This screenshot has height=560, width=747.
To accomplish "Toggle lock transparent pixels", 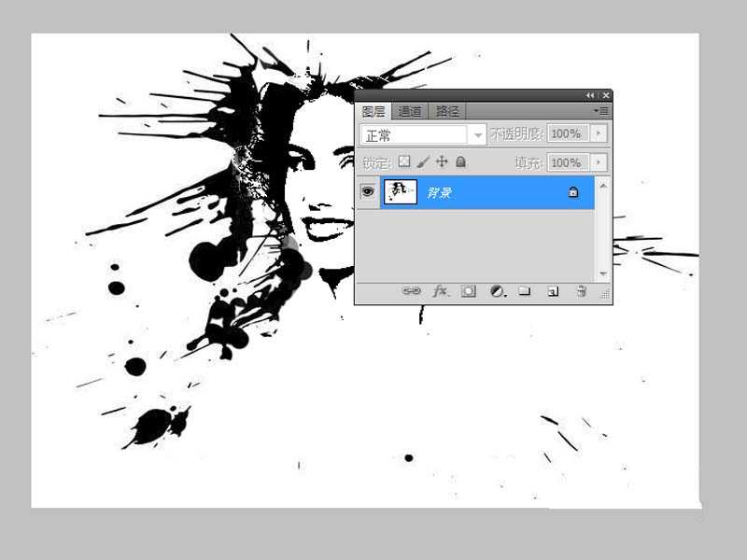I will coord(404,162).
